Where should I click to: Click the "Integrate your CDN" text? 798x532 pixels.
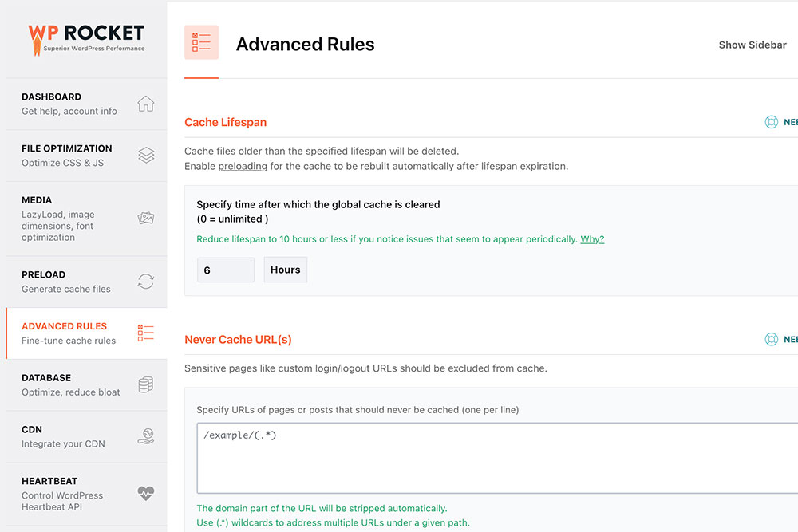[63, 443]
